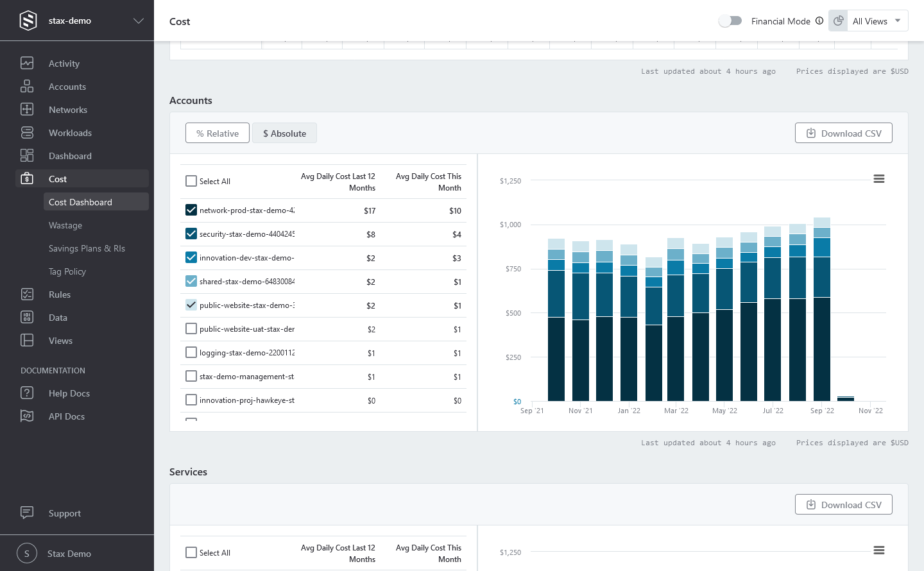
Task: Click the $10 this-month cost value
Action: point(455,210)
